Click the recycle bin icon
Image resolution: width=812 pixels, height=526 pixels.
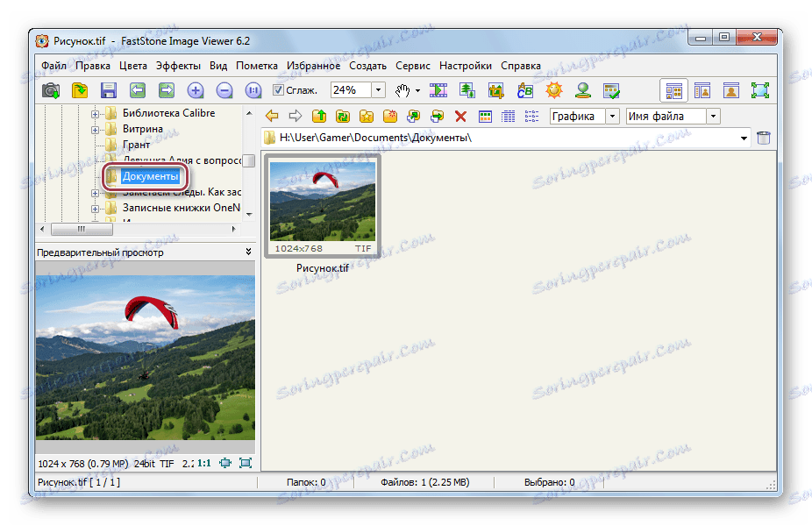(x=763, y=138)
